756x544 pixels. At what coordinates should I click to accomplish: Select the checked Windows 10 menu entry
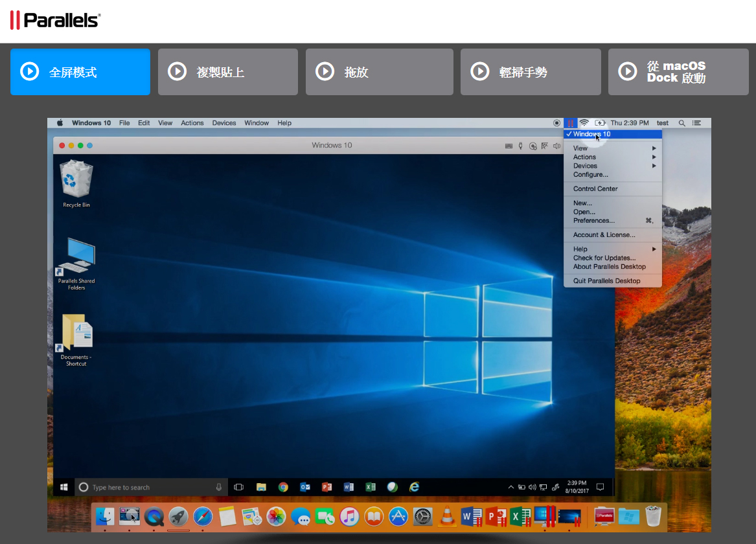pos(612,134)
